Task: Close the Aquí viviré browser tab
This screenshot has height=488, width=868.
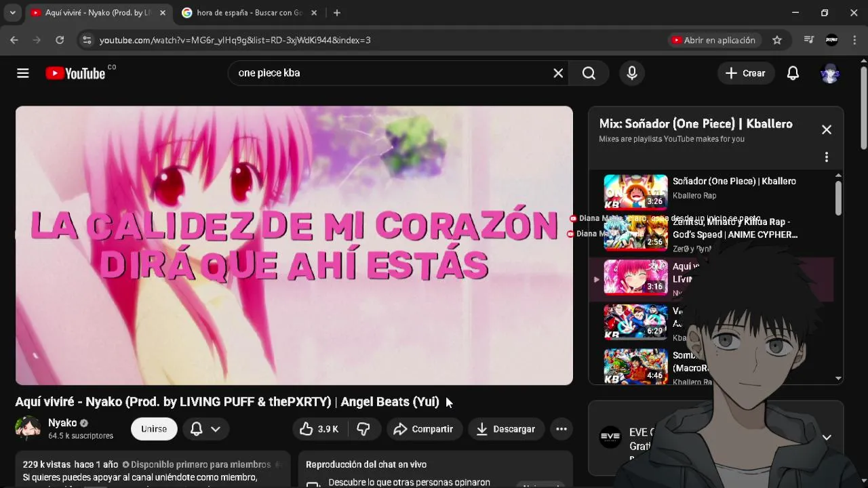Action: pyautogui.click(x=163, y=13)
